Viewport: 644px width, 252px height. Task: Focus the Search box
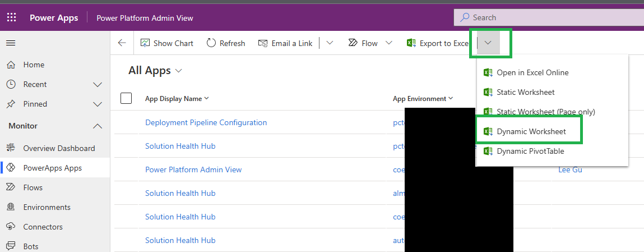(x=549, y=17)
